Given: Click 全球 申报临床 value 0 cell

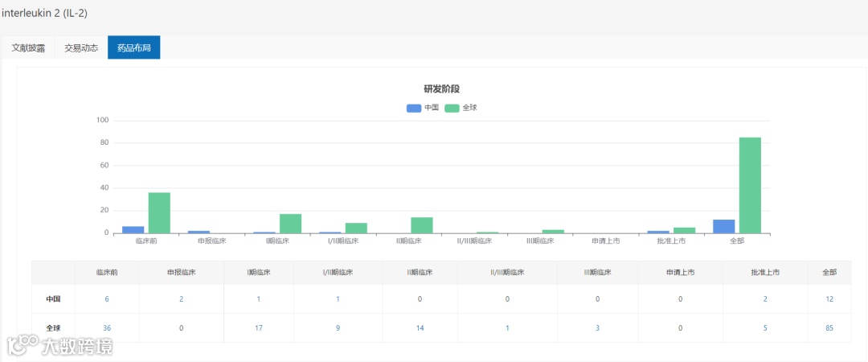Looking at the screenshot, I should coord(181,327).
